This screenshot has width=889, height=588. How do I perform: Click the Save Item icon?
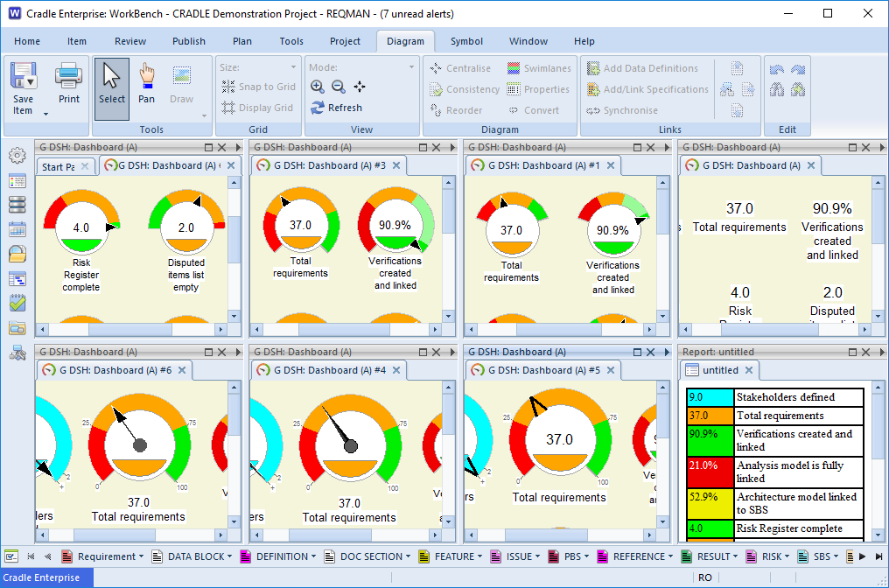point(23,76)
